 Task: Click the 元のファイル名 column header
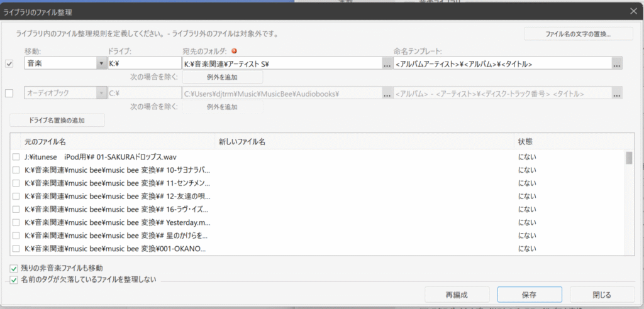point(45,142)
